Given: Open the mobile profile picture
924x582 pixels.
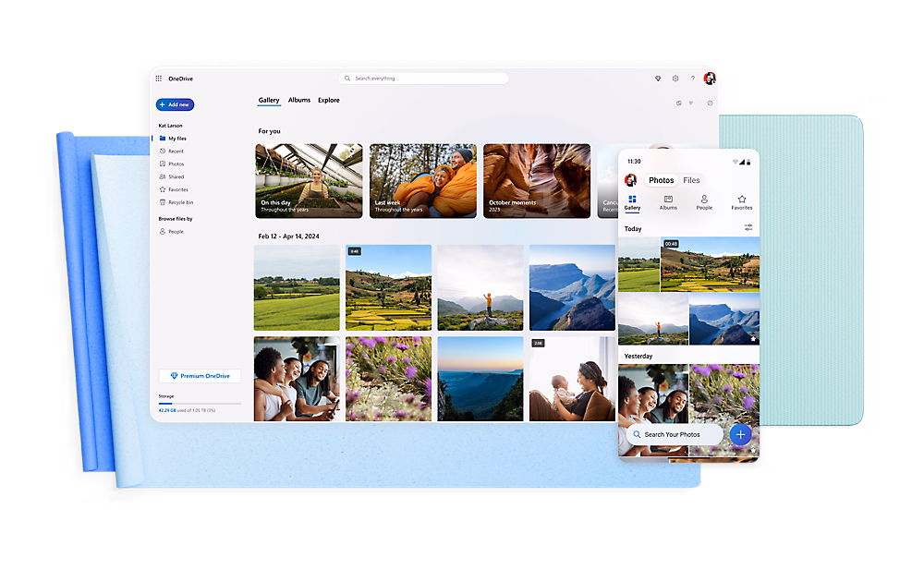Looking at the screenshot, I should pos(630,180).
